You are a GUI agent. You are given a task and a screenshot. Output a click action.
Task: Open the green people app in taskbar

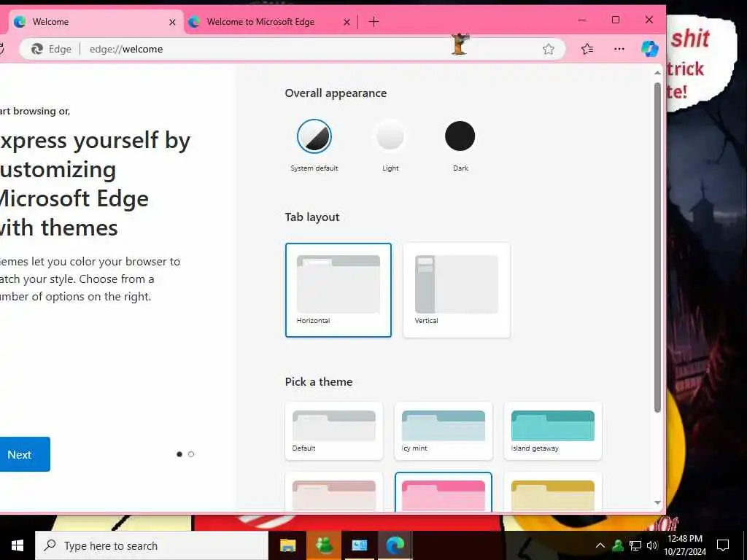click(x=323, y=545)
